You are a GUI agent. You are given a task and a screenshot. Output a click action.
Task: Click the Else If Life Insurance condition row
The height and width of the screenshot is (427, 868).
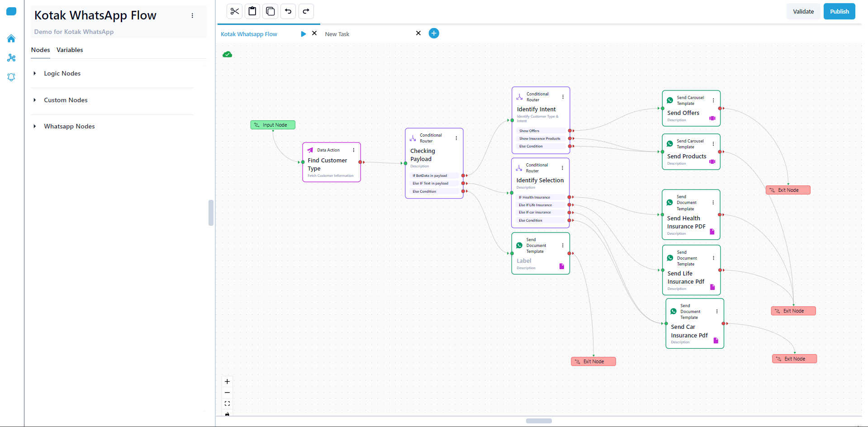[x=541, y=205]
